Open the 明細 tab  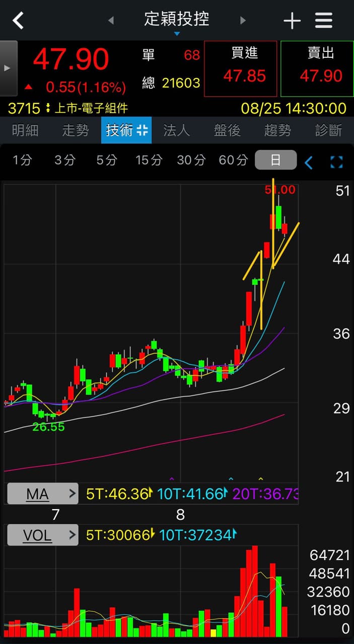(x=25, y=130)
